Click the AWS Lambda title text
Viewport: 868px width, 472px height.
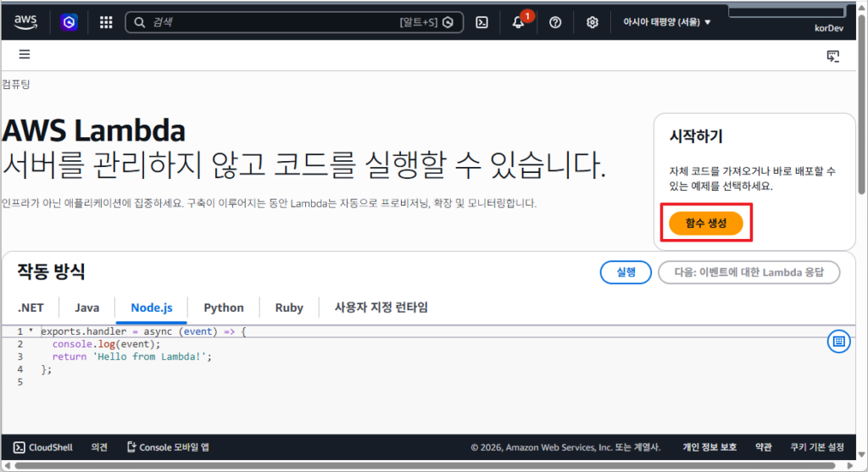click(93, 130)
